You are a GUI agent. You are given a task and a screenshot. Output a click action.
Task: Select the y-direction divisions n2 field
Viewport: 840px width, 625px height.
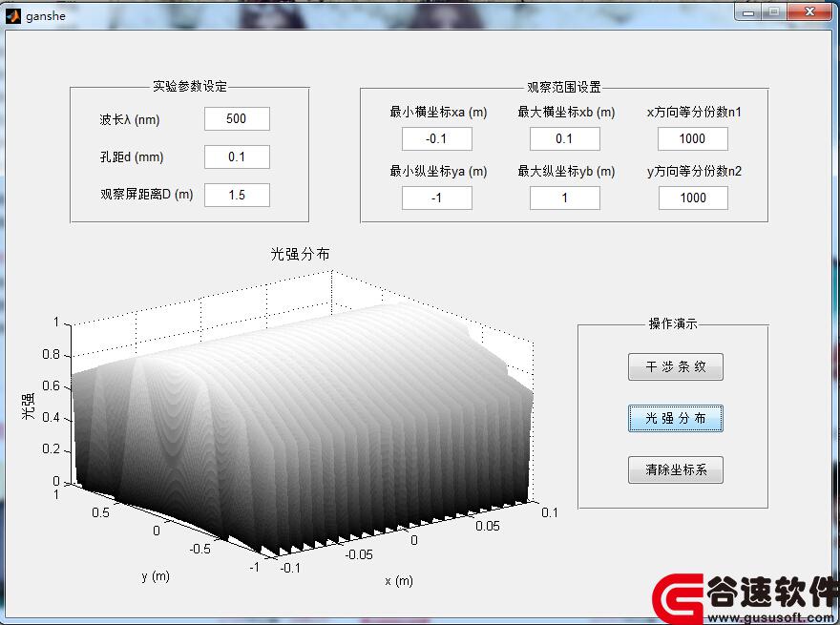click(x=693, y=198)
